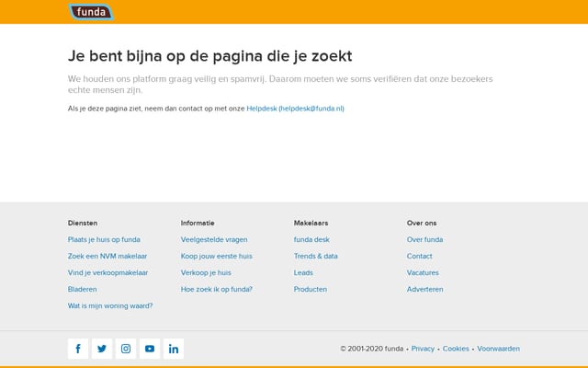588x368 pixels.
Task: Open funda's LinkedIn page icon
Action: pyautogui.click(x=174, y=349)
